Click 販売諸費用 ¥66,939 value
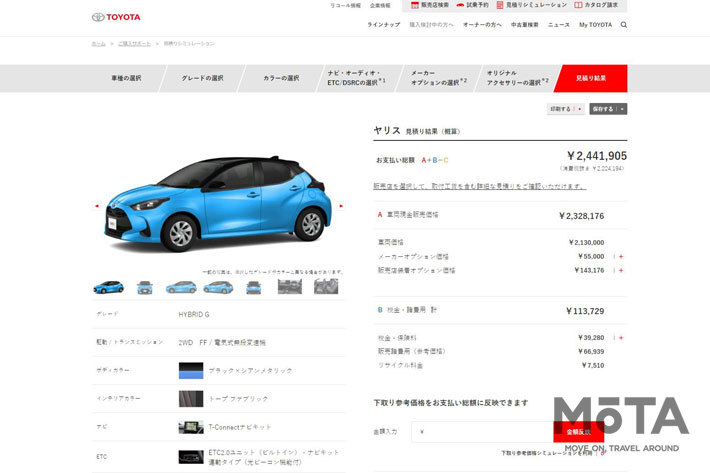The width and height of the screenshot is (710, 473). click(x=591, y=352)
